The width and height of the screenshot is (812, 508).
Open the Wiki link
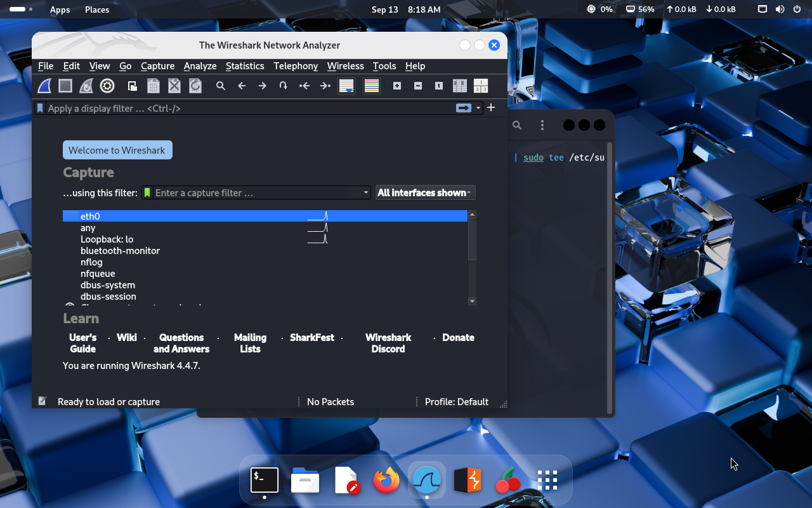[127, 337]
